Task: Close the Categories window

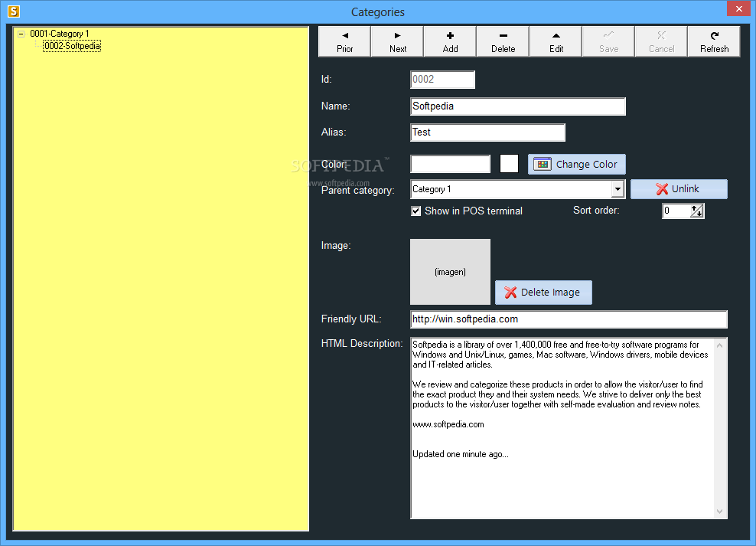Action: [x=739, y=8]
